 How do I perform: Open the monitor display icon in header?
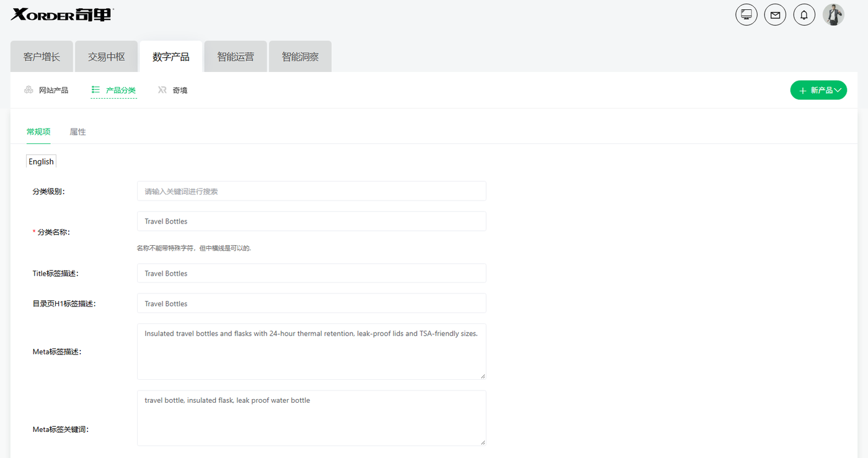[746, 14]
